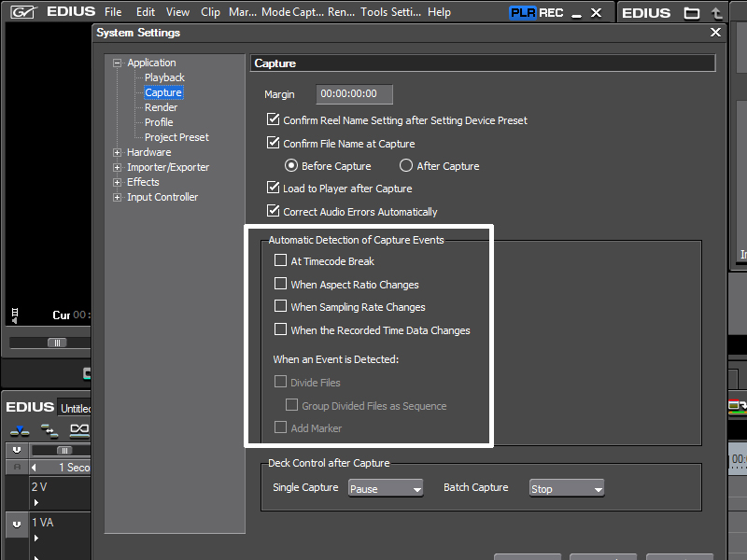Uncheck Load to Player after Capture
Image resolution: width=747 pixels, height=560 pixels.
click(x=273, y=188)
